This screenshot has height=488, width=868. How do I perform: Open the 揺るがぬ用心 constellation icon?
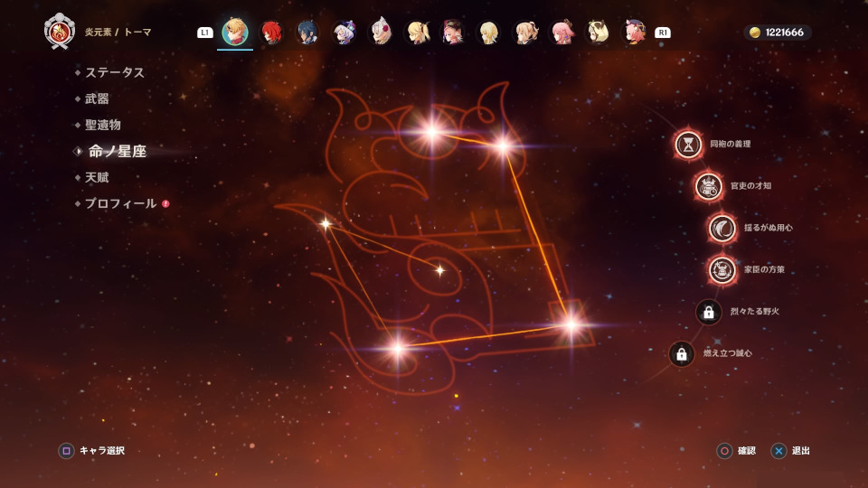coord(722,228)
